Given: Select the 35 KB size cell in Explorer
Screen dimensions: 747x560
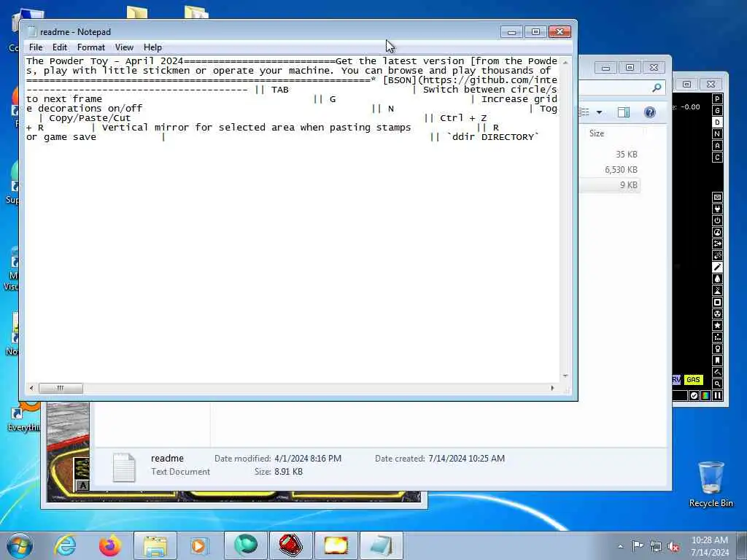Looking at the screenshot, I should click(x=626, y=155).
